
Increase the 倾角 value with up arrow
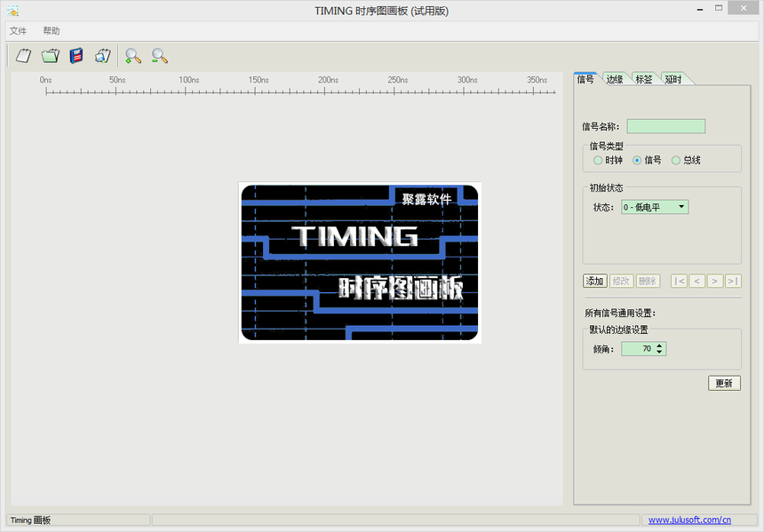[x=659, y=345]
